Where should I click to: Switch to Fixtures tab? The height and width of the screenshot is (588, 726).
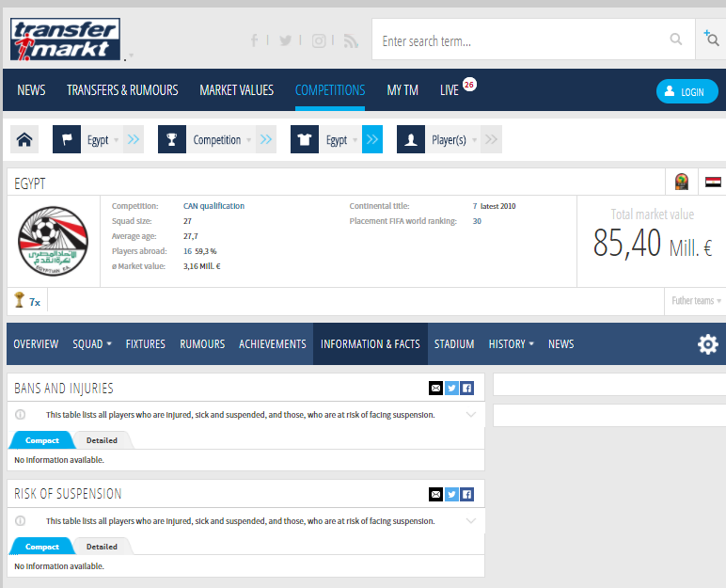tap(146, 343)
